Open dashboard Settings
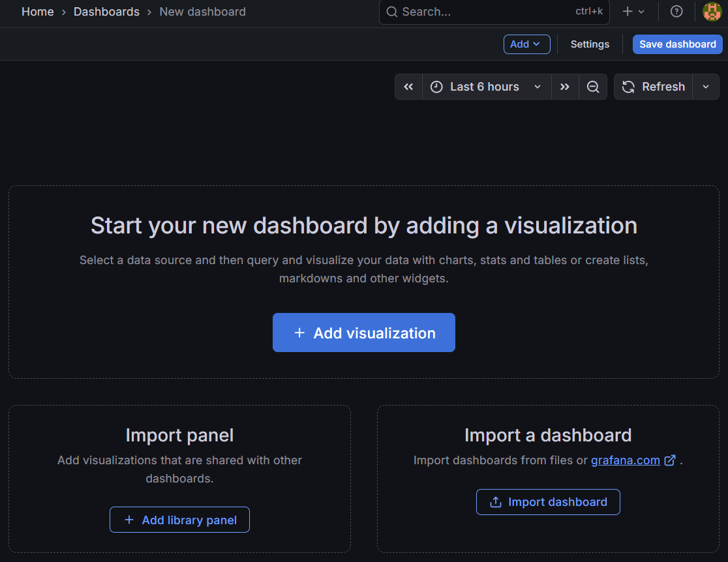Screen dimensions: 728x562 point(590,44)
